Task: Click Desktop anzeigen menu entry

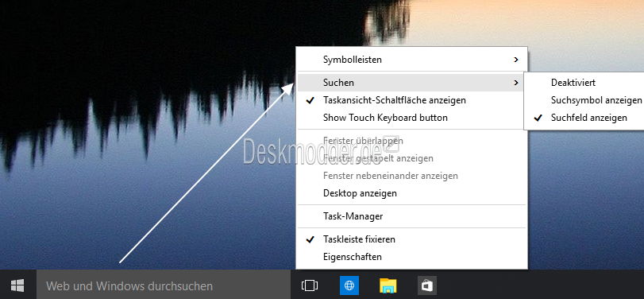Action: coord(412,193)
